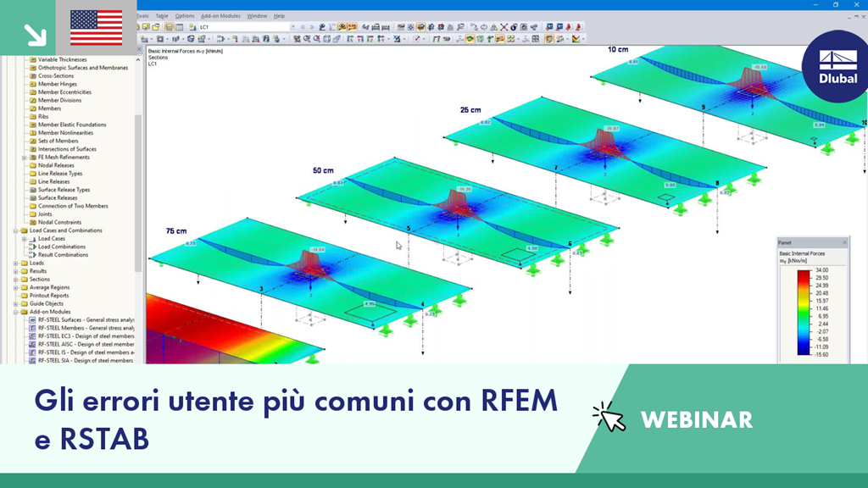868x488 pixels.
Task: Close the navigator pane with its X
Action: click(x=140, y=49)
